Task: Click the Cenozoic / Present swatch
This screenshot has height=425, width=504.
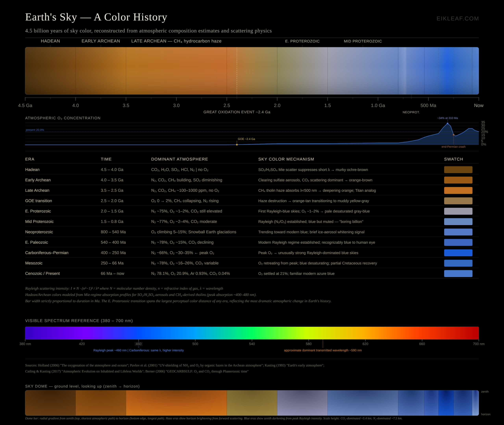Action: (458, 273)
